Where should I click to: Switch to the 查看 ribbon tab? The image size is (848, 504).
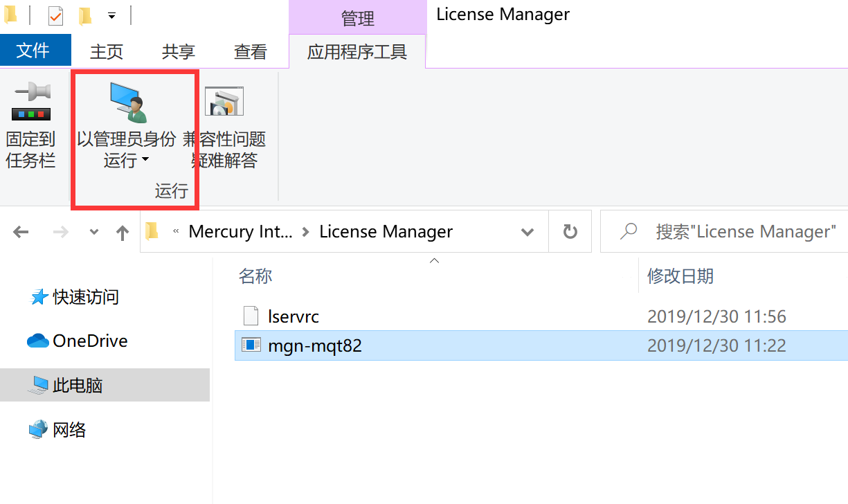coord(250,51)
